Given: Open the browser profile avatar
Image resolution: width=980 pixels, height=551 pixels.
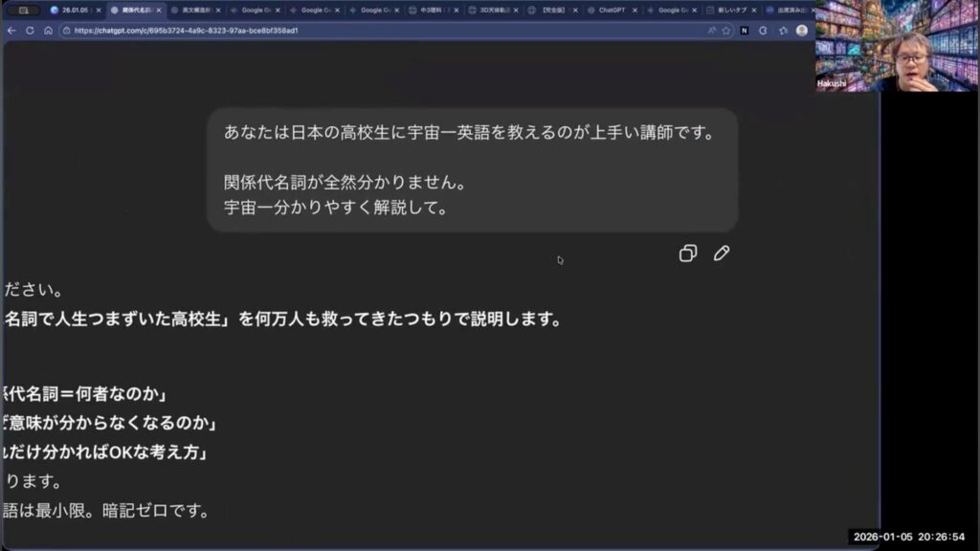Looking at the screenshot, I should point(801,31).
